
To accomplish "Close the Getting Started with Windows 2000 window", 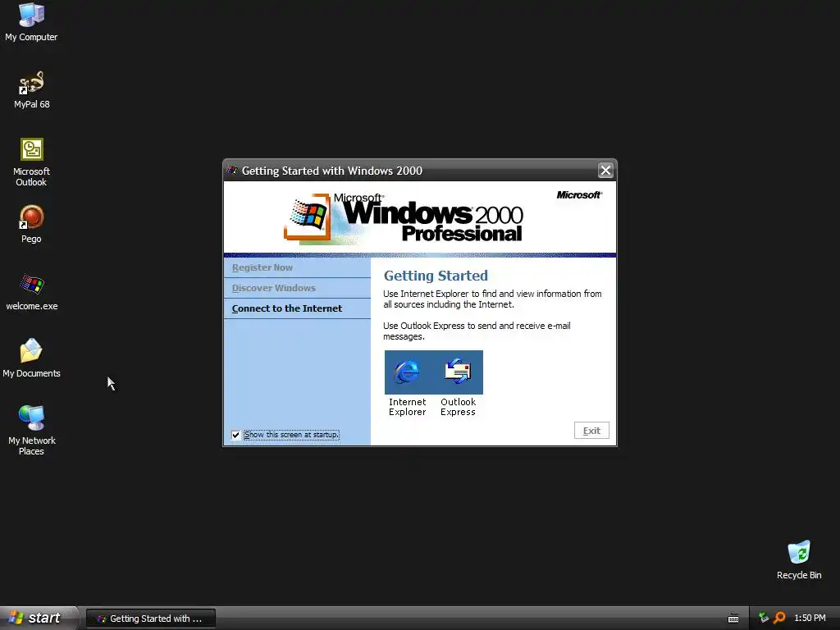I will (x=605, y=171).
